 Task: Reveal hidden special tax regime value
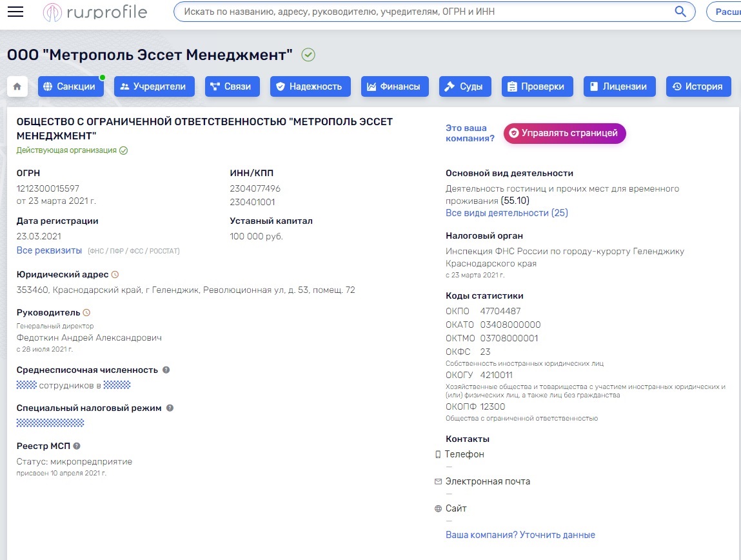coord(50,423)
